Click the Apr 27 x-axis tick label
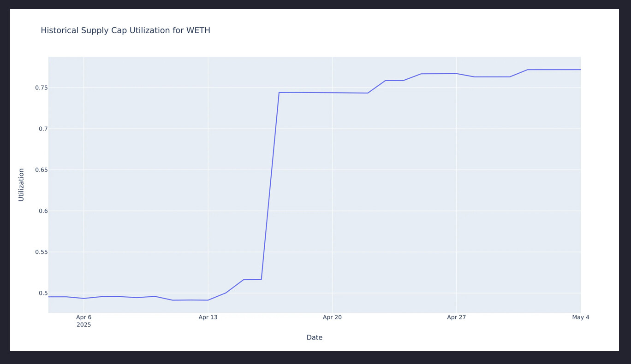The image size is (631, 364). pos(456,317)
